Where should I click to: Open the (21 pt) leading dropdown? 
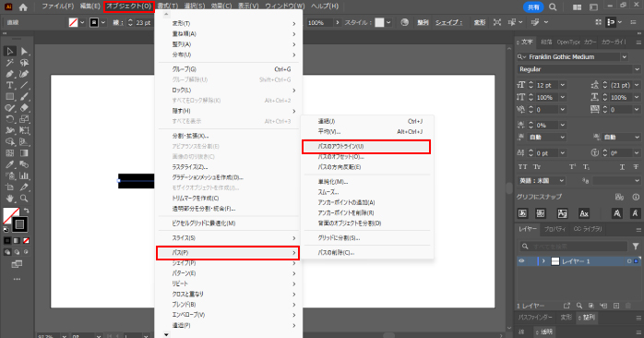point(637,85)
